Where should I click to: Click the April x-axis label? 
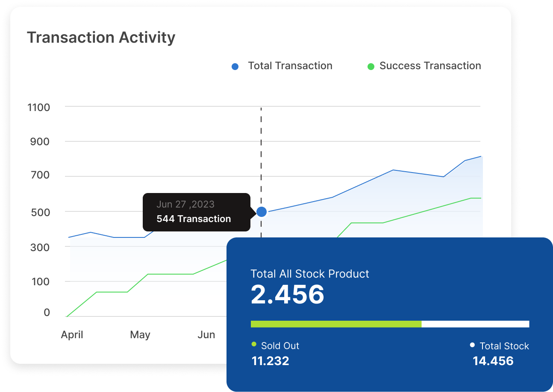[x=72, y=335]
